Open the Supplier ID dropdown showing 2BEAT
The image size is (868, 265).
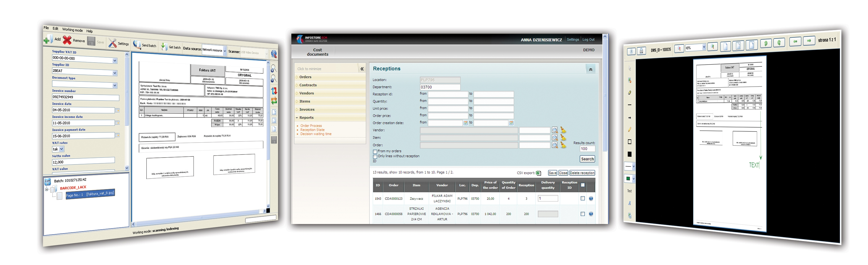click(114, 73)
